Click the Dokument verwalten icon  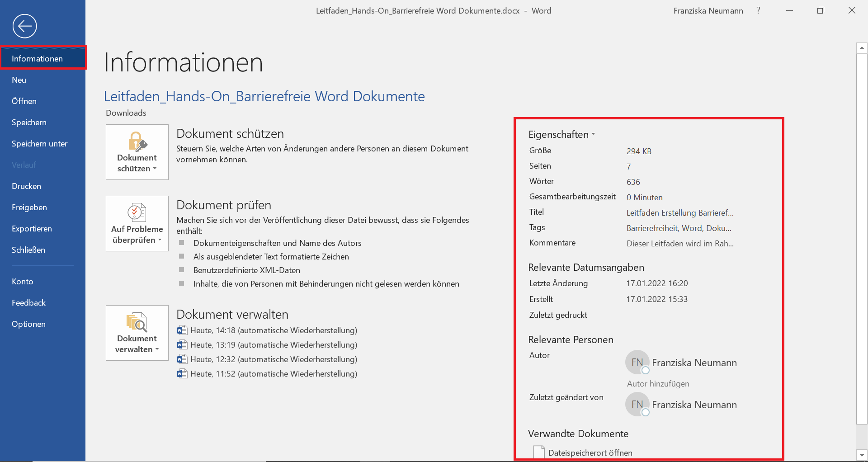click(137, 322)
